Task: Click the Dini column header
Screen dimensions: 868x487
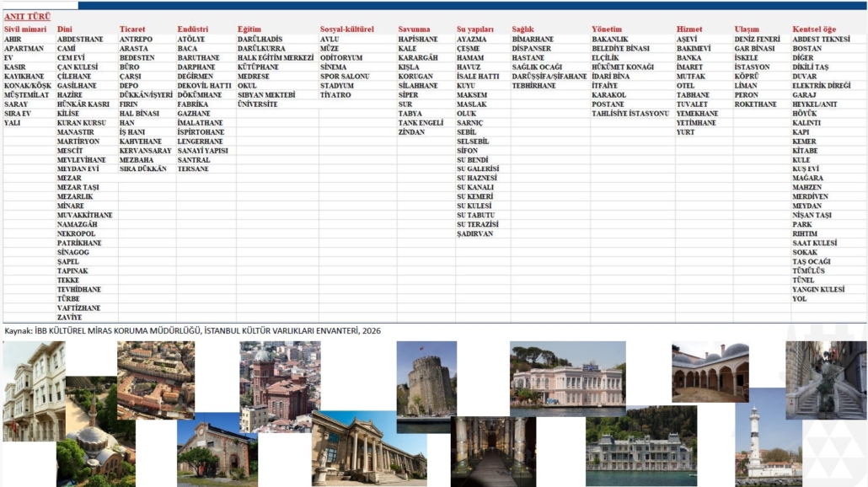Action: [65, 29]
